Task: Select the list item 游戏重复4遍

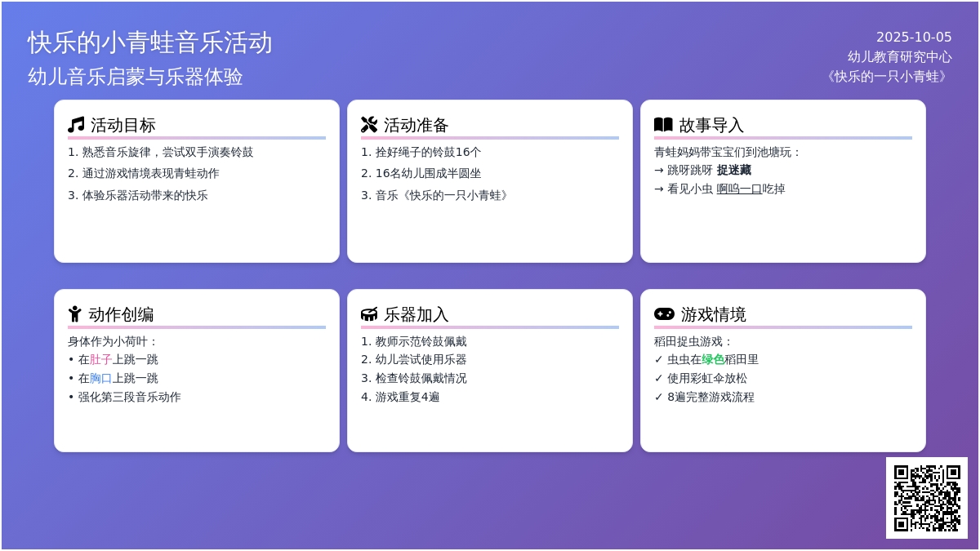Action: point(407,398)
